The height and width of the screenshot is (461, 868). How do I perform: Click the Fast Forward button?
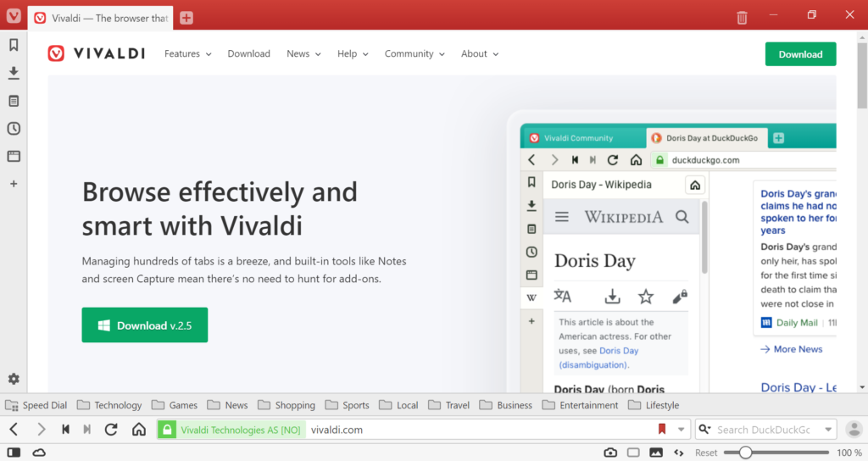[87, 430]
